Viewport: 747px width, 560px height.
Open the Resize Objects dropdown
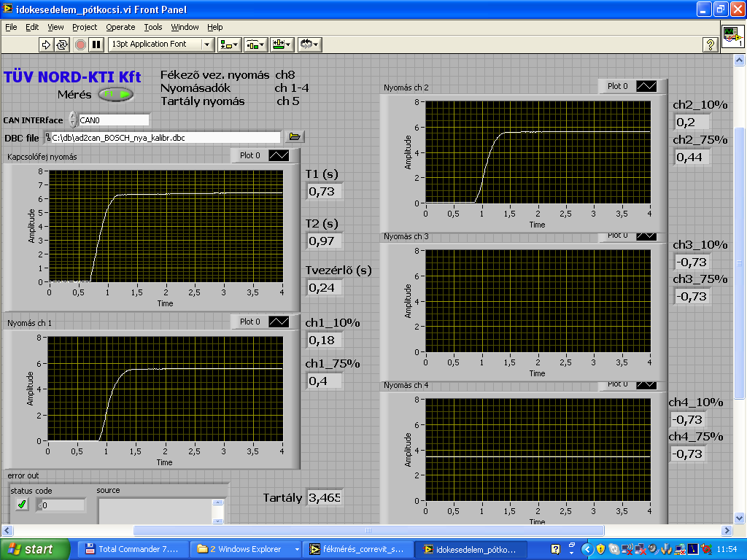(x=282, y=44)
